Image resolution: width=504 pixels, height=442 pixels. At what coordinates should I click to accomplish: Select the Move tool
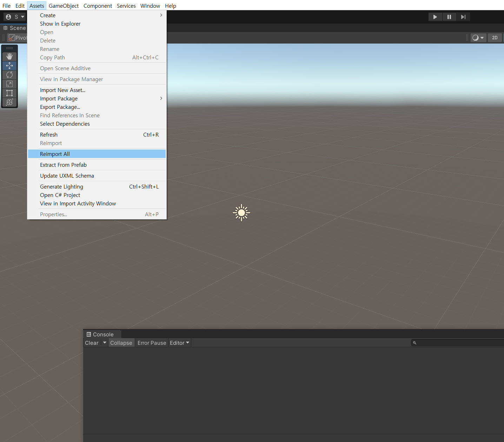[x=9, y=66]
